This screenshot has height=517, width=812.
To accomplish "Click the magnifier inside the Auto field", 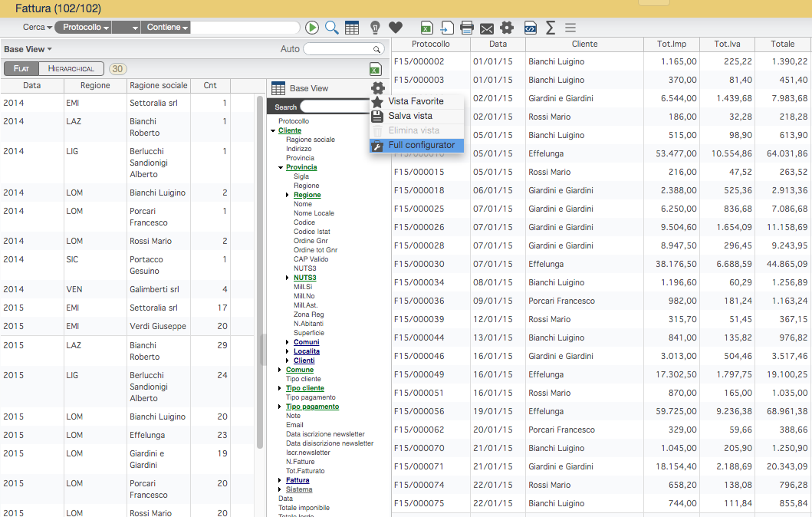I will point(377,49).
